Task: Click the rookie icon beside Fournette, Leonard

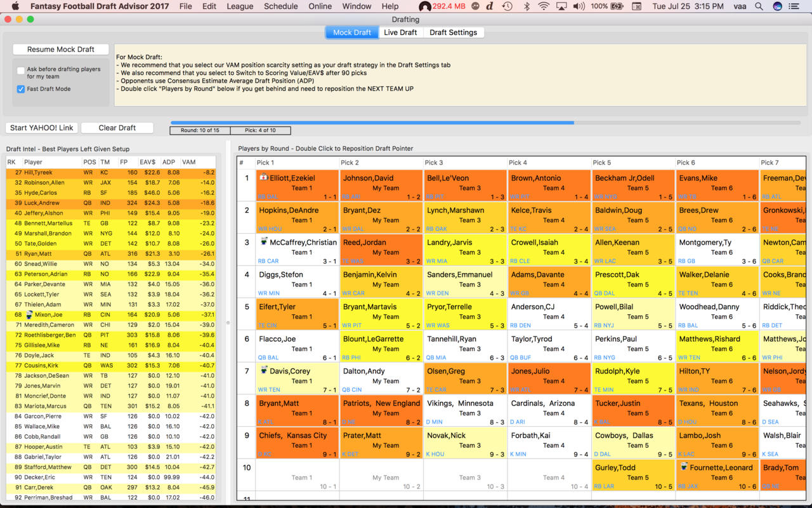Action: (684, 467)
